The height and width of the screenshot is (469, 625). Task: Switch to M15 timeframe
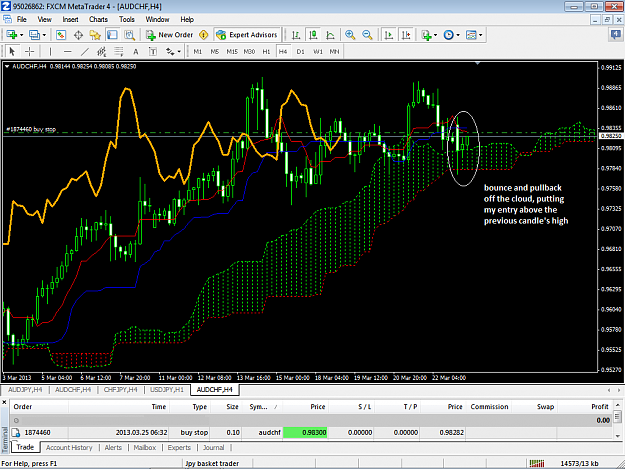pos(232,51)
